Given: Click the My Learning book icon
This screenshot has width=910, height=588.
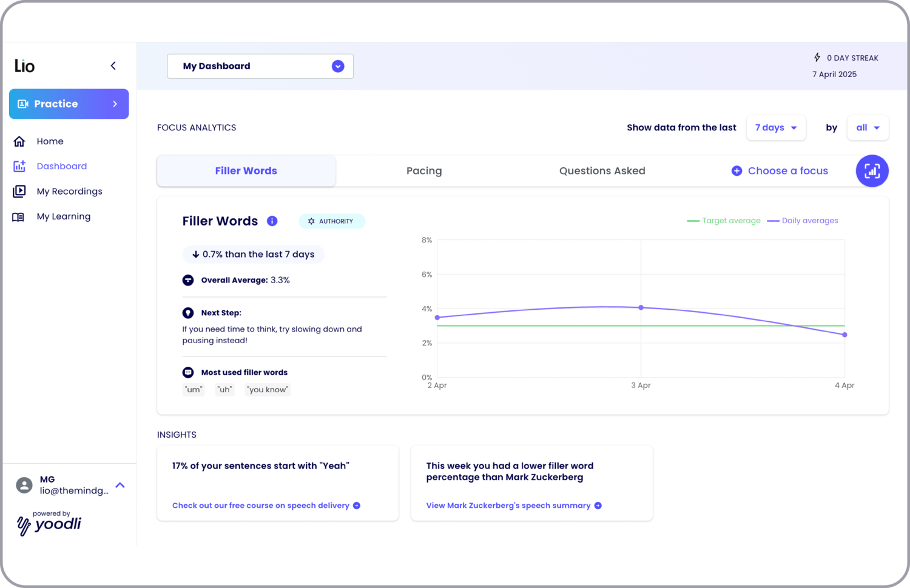Looking at the screenshot, I should coord(19,217).
